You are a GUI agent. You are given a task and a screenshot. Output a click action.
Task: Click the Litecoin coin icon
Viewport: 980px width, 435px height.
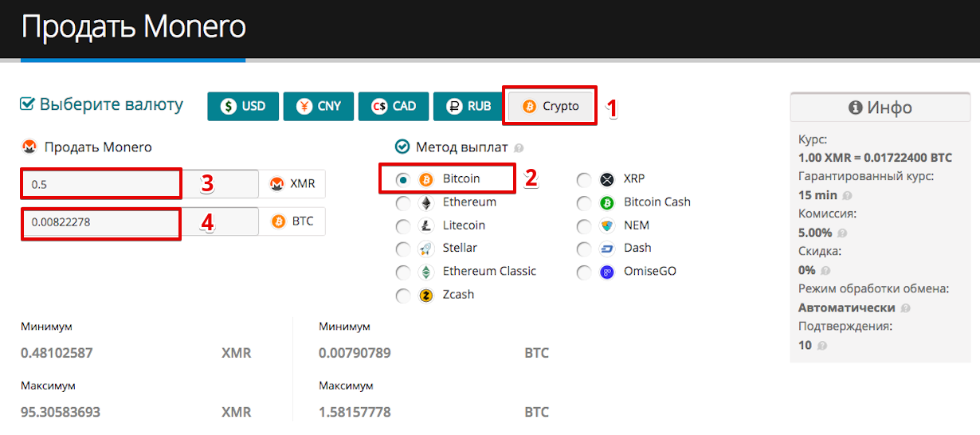426,225
